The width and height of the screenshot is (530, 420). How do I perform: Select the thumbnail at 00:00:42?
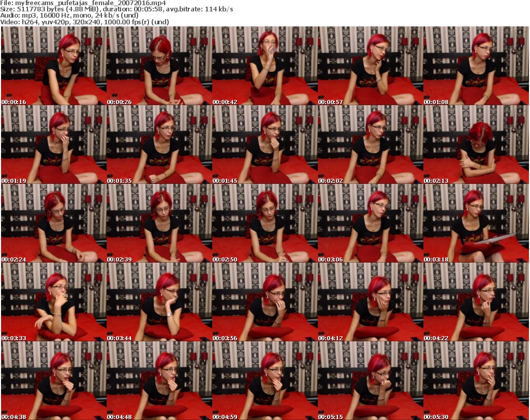264,66
